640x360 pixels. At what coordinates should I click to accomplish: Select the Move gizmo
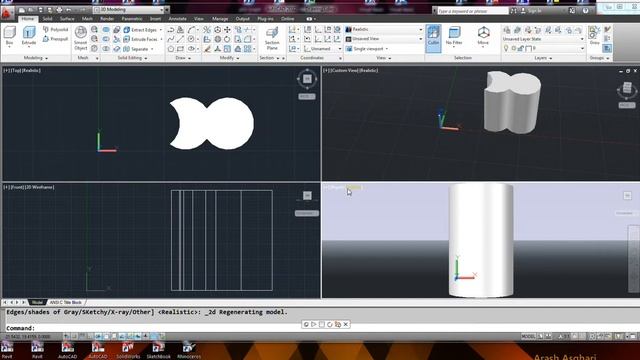483,36
